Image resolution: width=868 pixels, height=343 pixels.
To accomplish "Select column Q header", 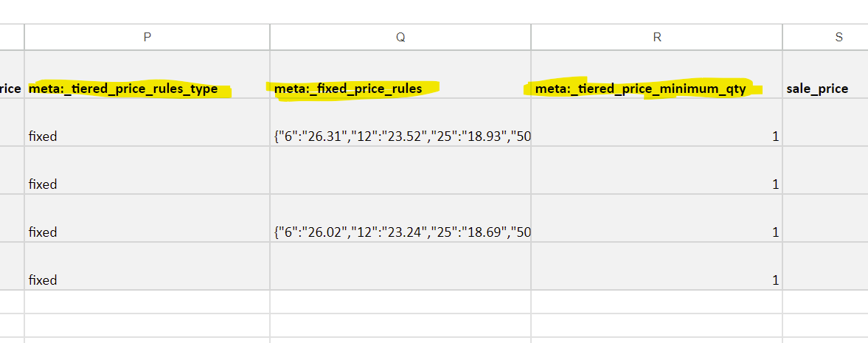I will pyautogui.click(x=400, y=37).
